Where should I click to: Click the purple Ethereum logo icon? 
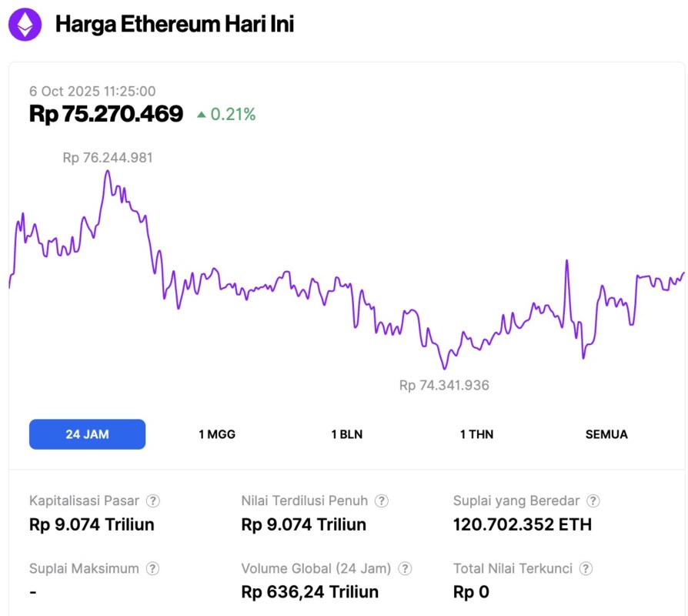[x=25, y=25]
